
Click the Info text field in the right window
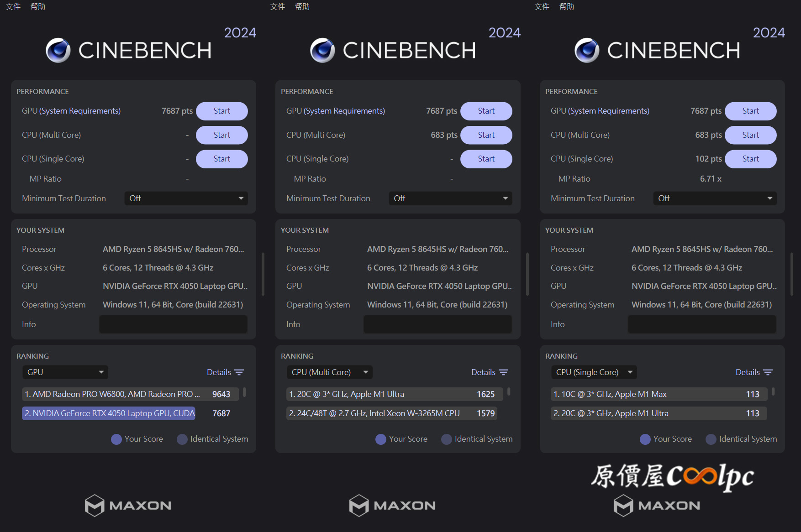702,324
